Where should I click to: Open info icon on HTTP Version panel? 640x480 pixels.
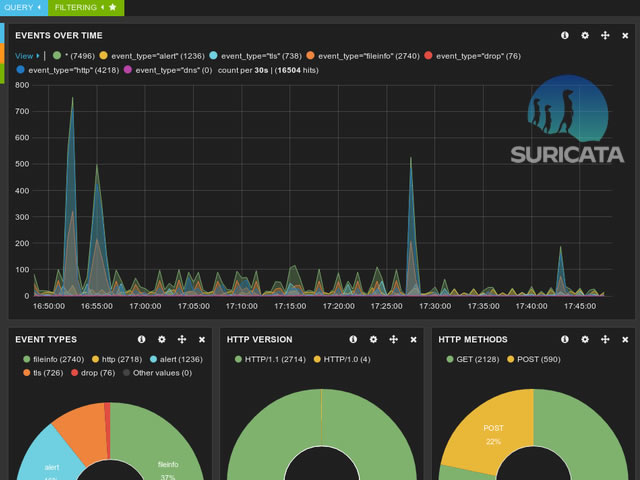(353, 339)
